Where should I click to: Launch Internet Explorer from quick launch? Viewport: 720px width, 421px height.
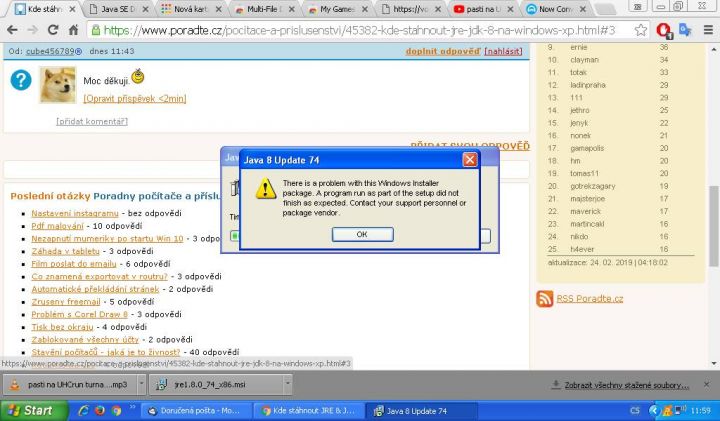[83, 410]
